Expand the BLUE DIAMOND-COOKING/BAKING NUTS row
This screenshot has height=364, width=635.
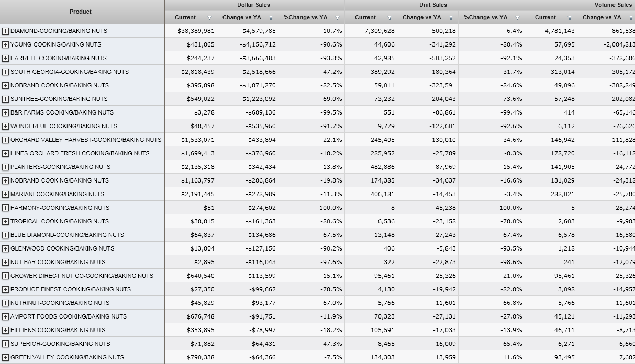point(5,235)
